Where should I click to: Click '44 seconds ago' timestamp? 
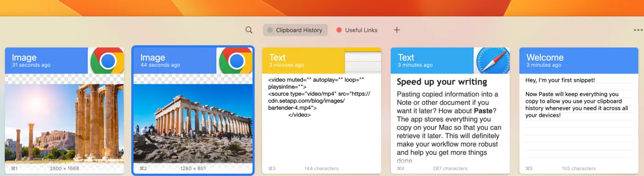[x=160, y=65]
